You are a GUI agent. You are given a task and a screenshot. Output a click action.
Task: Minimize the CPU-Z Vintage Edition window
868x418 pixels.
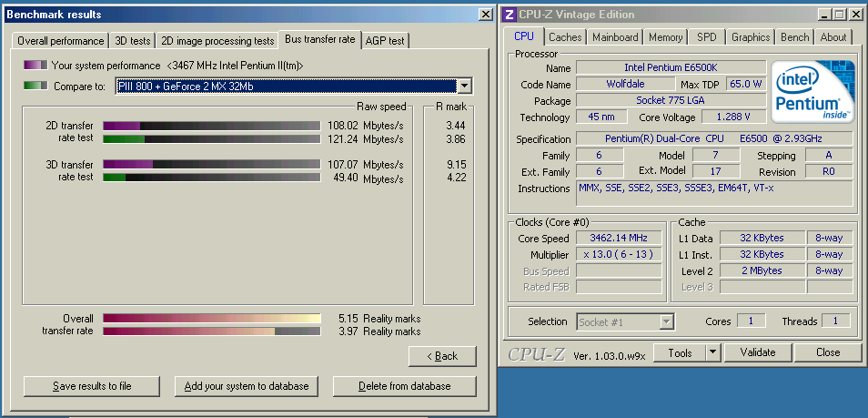point(825,15)
